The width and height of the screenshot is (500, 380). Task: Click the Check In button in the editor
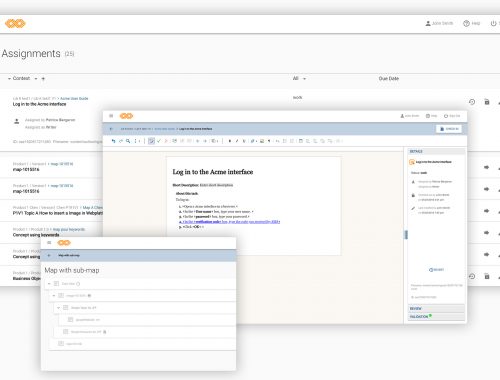coord(449,129)
